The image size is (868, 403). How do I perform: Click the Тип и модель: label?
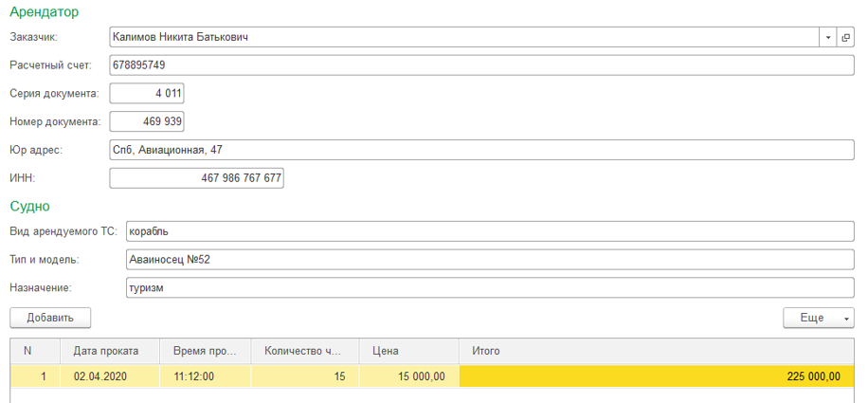tap(45, 260)
